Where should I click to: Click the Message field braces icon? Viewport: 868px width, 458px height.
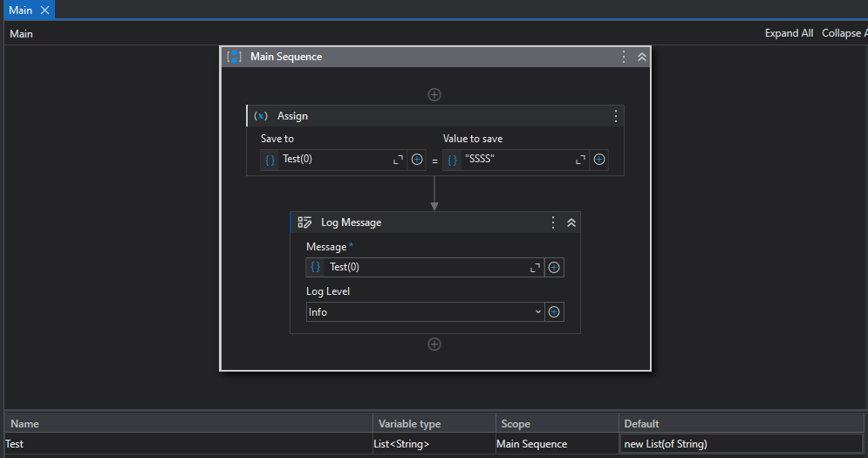316,267
